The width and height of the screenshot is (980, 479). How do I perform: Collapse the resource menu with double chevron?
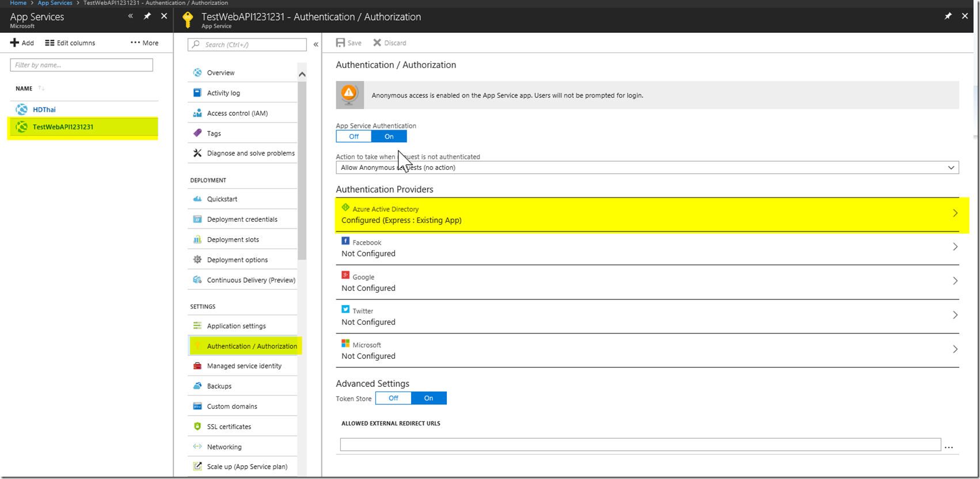[316, 44]
